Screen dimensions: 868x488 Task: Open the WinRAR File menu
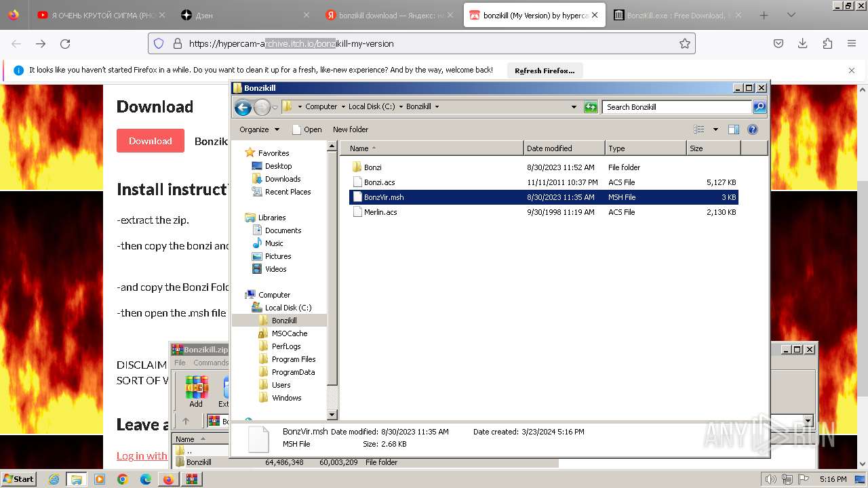(x=180, y=363)
